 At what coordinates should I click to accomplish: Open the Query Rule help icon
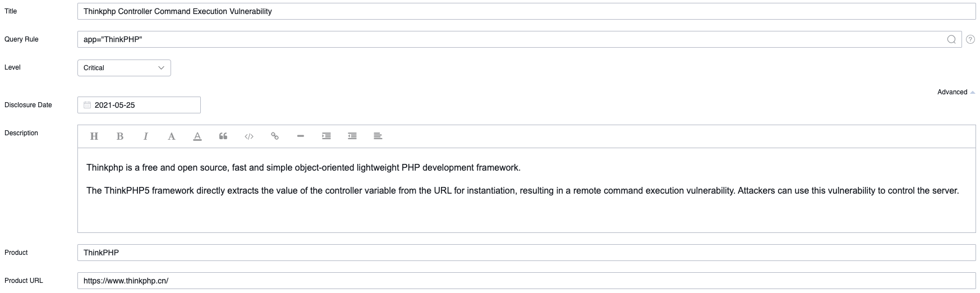coord(970,39)
